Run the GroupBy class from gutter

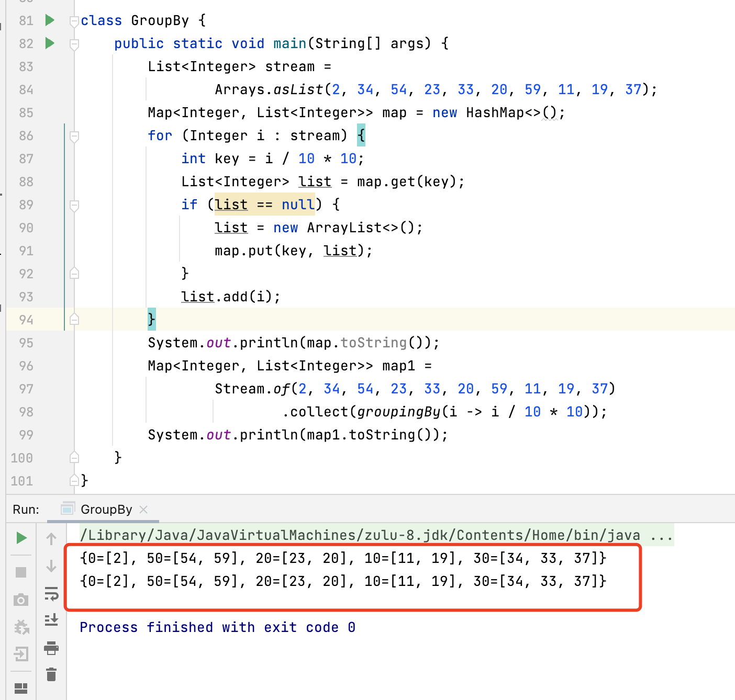click(x=50, y=20)
